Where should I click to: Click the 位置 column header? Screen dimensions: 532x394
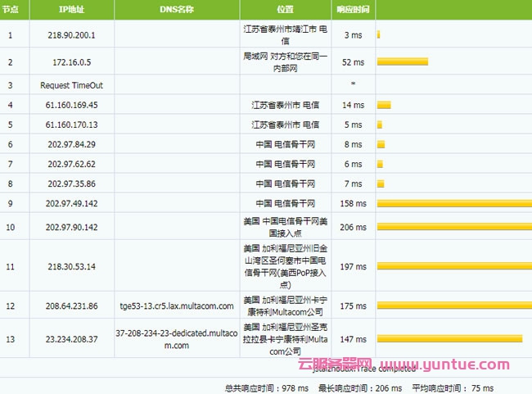pos(285,10)
